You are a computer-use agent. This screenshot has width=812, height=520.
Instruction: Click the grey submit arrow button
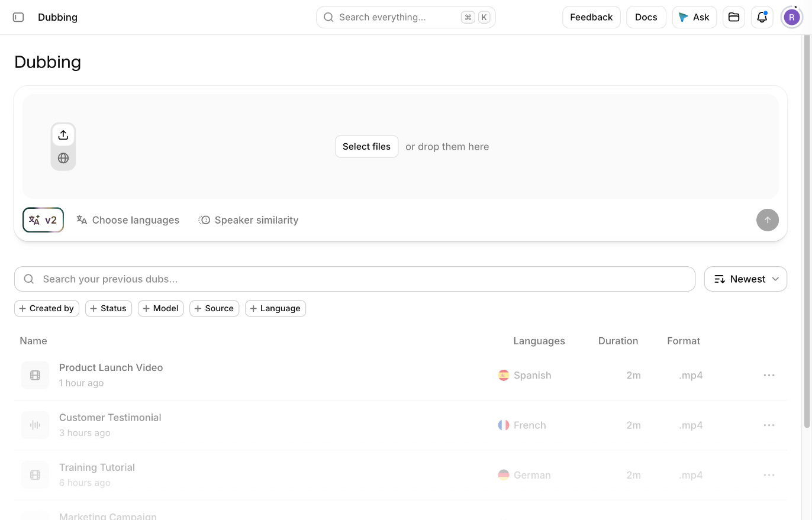click(768, 220)
